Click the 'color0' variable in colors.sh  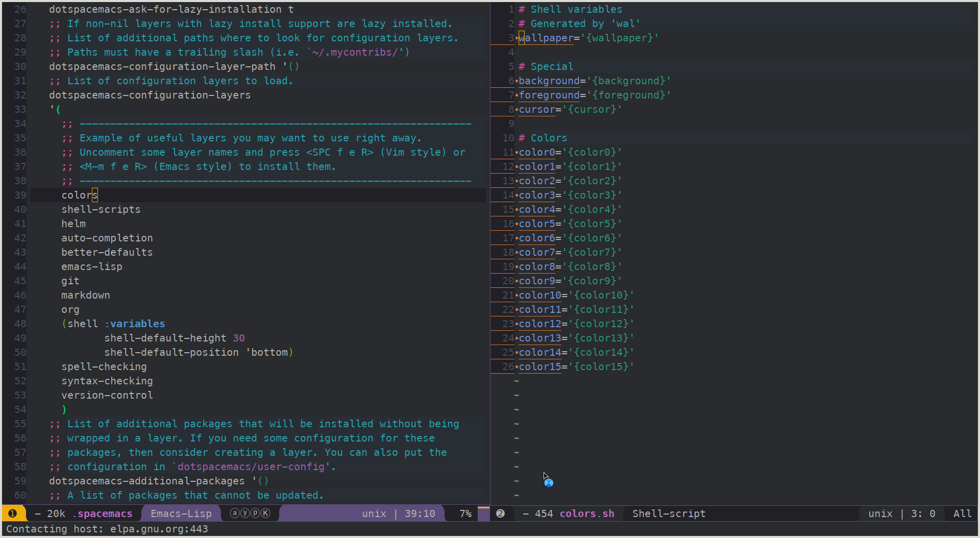pos(537,152)
